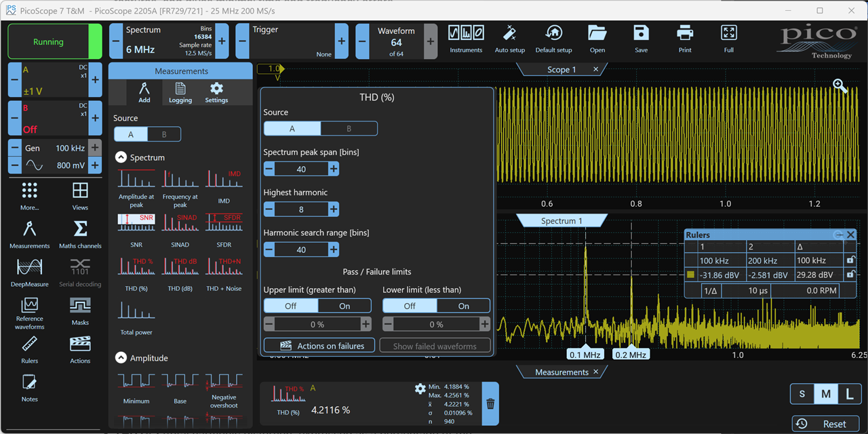868x434 pixels.
Task: Increase Spectrum peak span bins
Action: click(333, 169)
